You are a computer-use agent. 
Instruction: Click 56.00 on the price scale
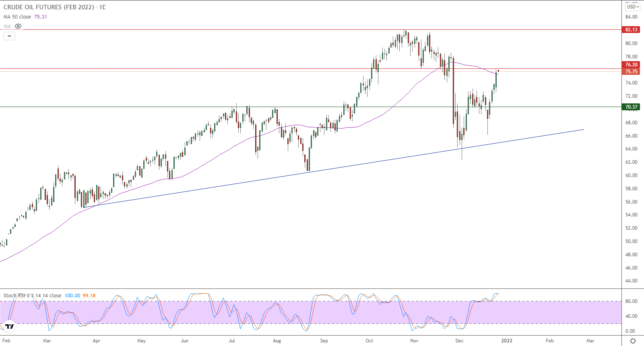(x=631, y=202)
